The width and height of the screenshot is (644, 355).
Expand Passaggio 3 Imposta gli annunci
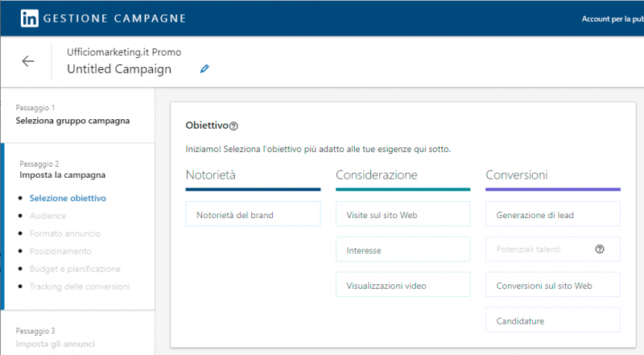[x=55, y=344]
